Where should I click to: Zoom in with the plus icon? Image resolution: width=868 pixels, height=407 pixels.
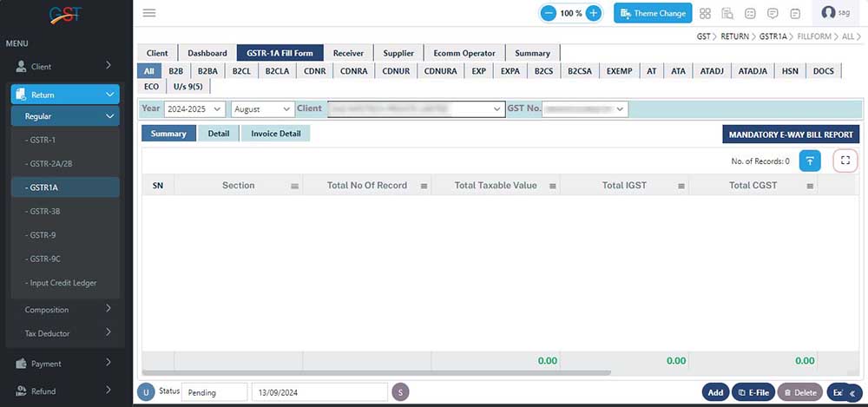tap(594, 13)
